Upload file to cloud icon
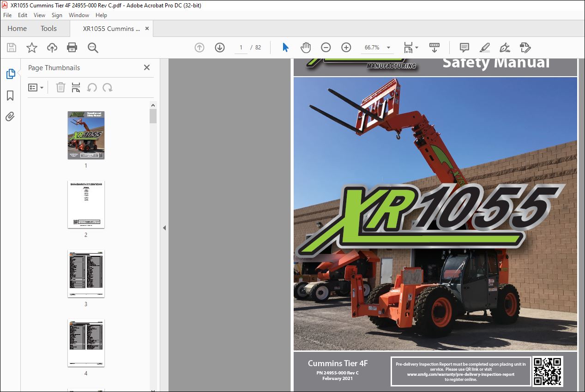 52,48
